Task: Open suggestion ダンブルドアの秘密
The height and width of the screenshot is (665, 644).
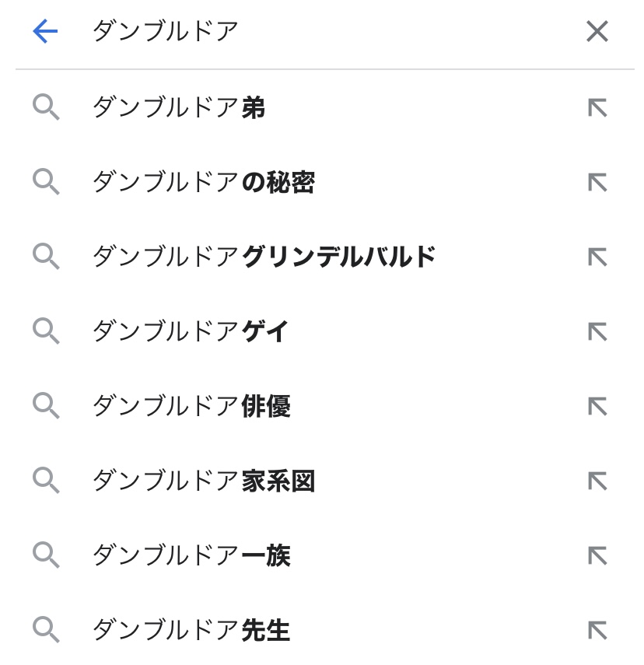Action: (x=203, y=182)
